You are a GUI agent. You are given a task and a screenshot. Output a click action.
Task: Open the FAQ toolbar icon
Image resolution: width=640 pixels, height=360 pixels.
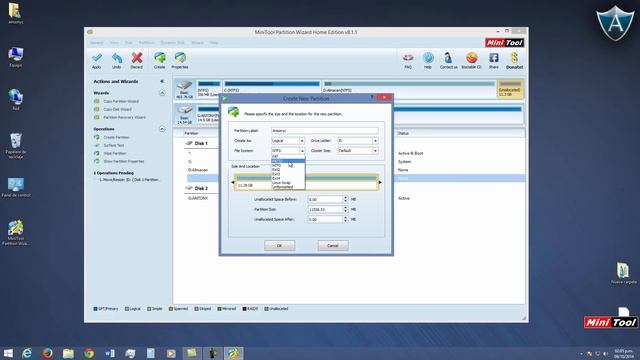(x=408, y=60)
